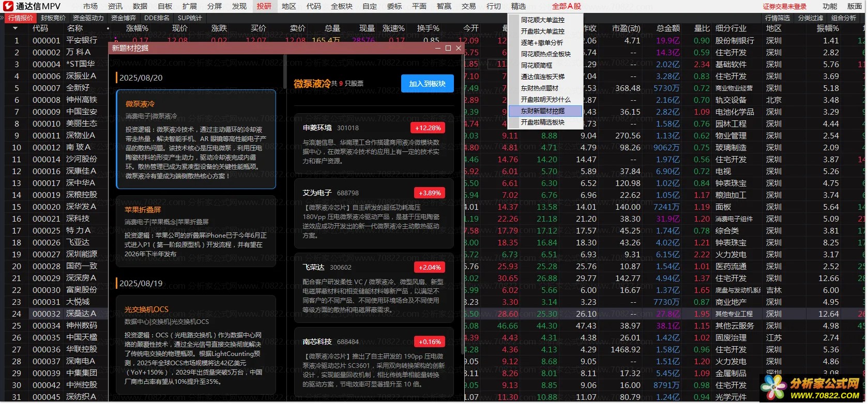Open the 飞荣达 300602 stock card
Viewport: 868px width, 404px height.
tap(373, 287)
